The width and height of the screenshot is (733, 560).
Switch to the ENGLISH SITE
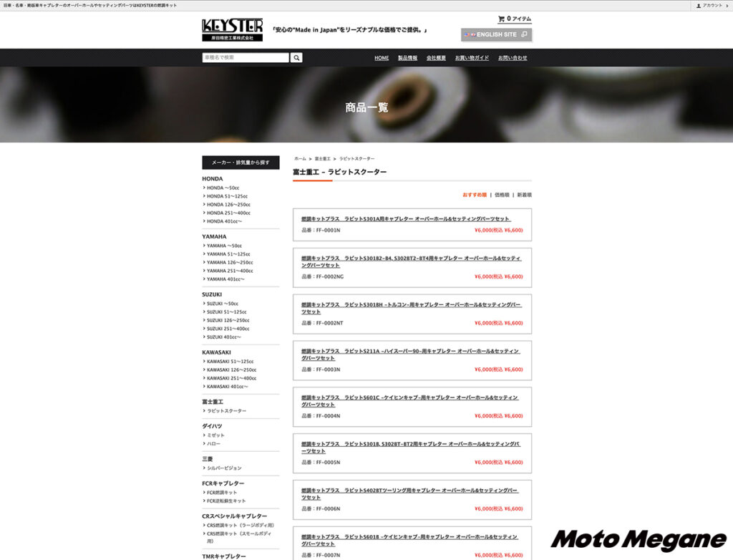496,34
